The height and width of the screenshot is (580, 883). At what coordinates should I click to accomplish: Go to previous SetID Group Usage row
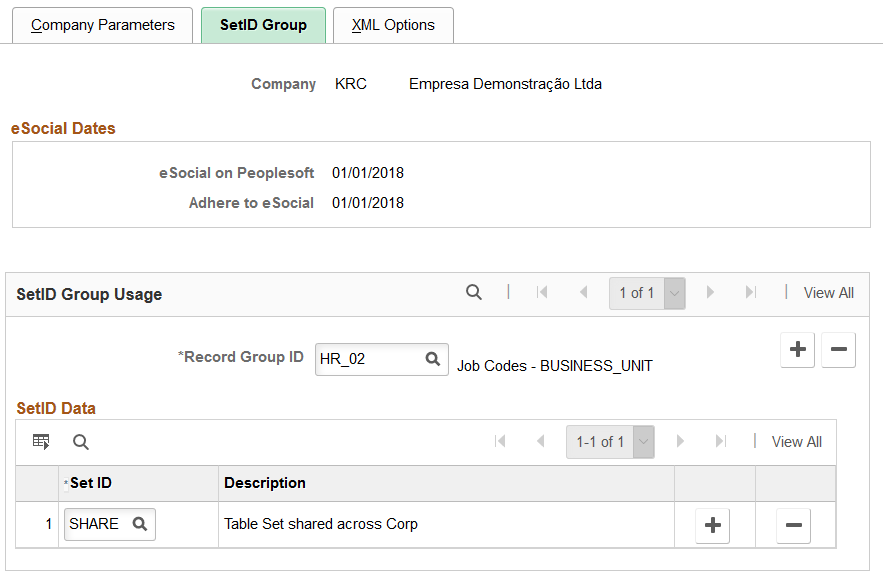coord(583,292)
